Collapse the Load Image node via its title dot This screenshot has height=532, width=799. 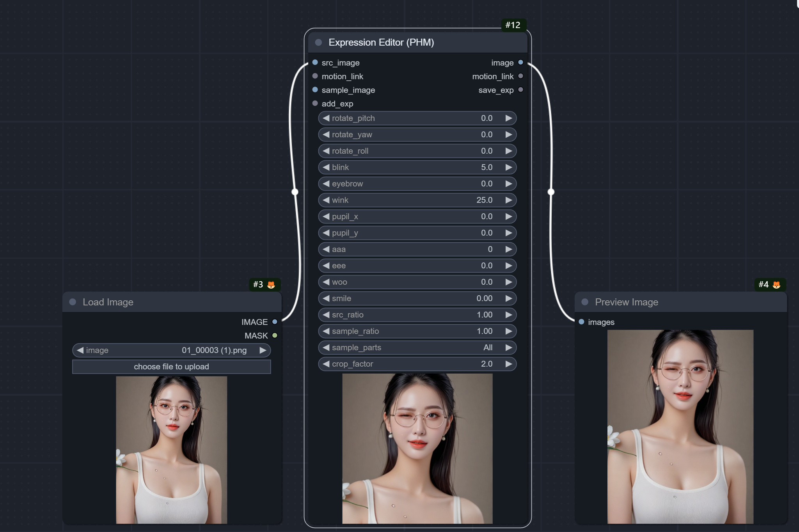[72, 302]
